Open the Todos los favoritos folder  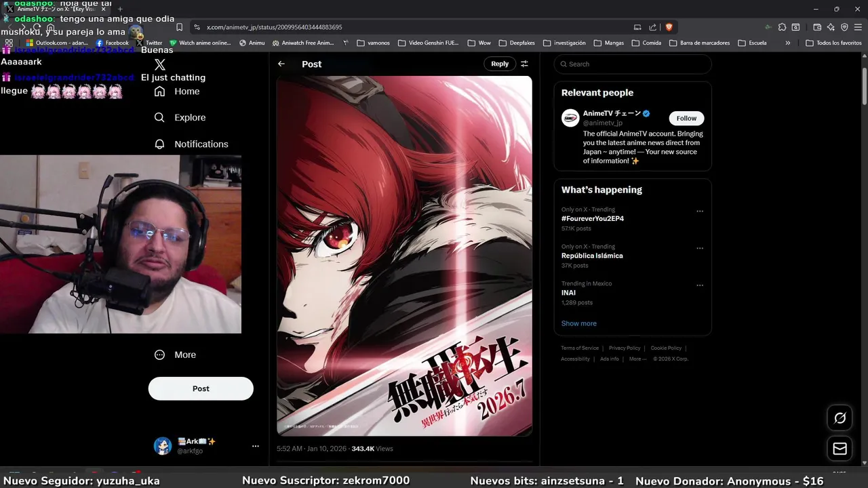coord(834,43)
